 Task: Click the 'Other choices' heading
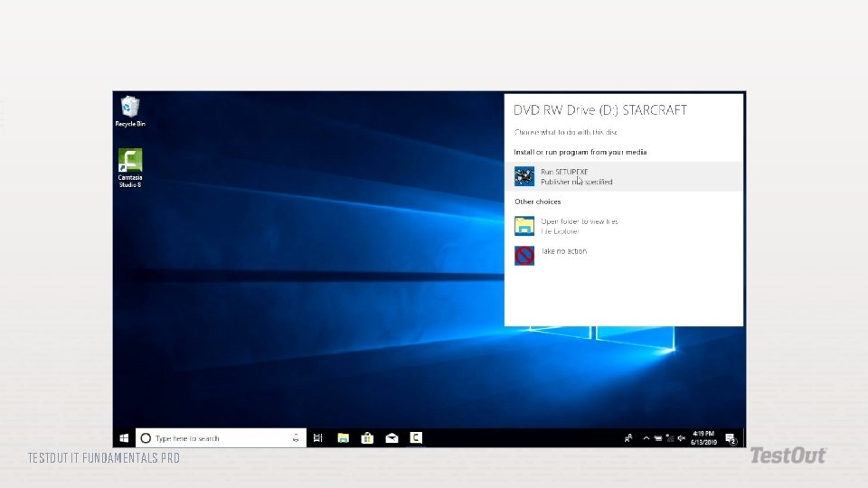pos(537,202)
